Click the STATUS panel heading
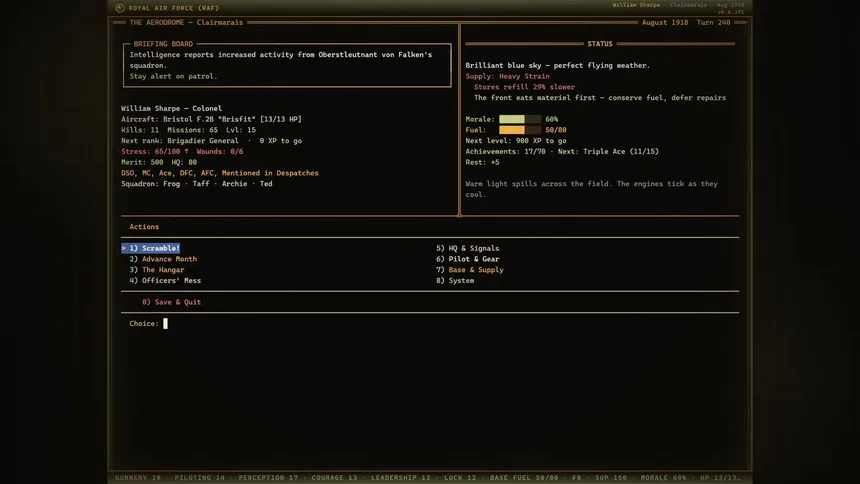This screenshot has width=860, height=484. click(x=600, y=44)
